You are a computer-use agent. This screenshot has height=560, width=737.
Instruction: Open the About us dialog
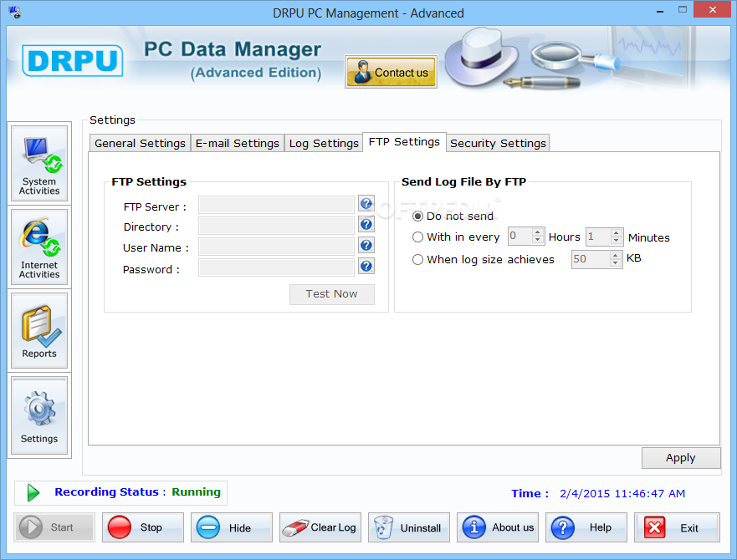498,527
